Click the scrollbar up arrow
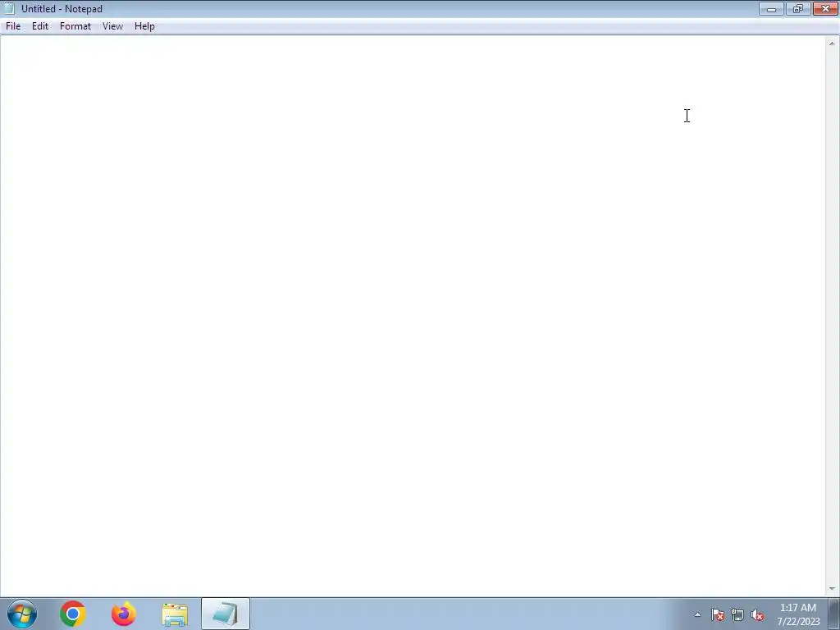The width and height of the screenshot is (840, 630). 832,43
